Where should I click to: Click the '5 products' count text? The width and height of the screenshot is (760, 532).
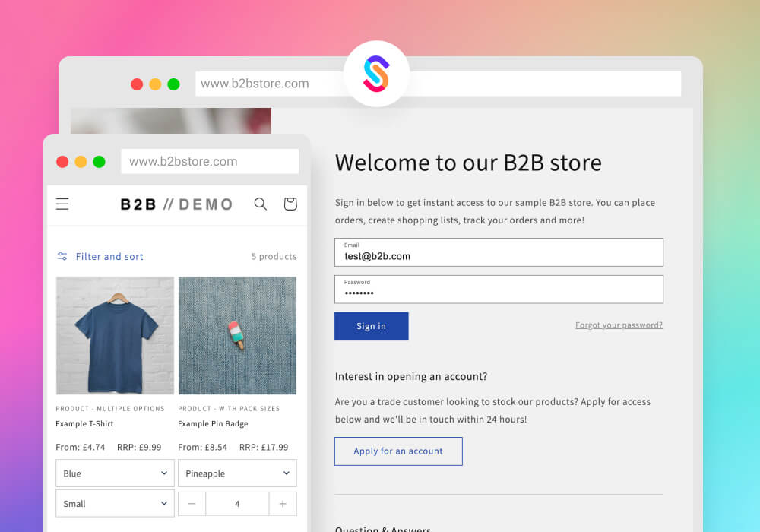[274, 256]
